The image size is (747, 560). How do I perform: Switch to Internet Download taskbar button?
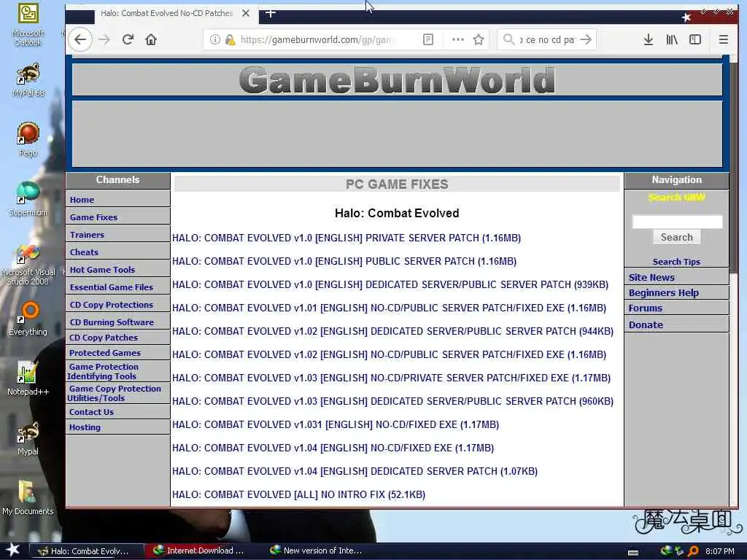pos(199,551)
